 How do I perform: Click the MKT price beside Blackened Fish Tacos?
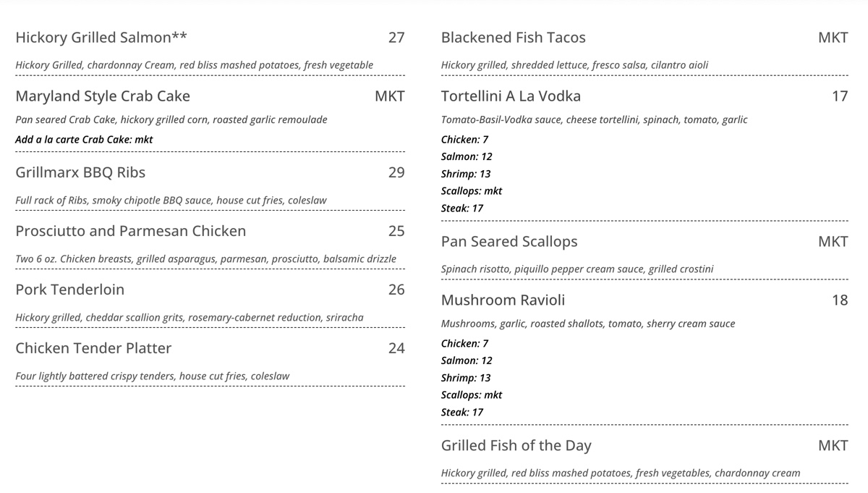(833, 38)
